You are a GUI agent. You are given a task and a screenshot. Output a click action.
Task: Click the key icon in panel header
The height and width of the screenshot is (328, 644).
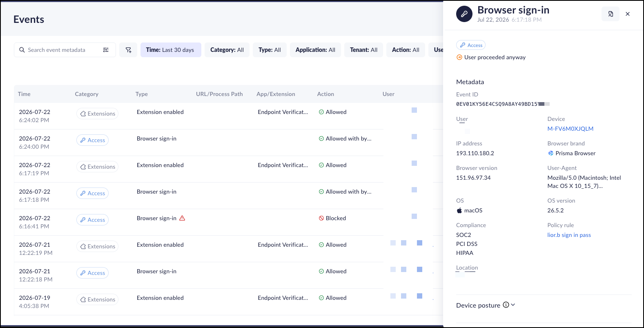tap(464, 14)
